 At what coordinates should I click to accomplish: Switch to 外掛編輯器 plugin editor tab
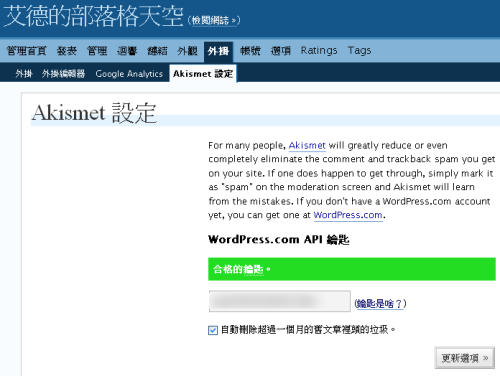tap(64, 74)
